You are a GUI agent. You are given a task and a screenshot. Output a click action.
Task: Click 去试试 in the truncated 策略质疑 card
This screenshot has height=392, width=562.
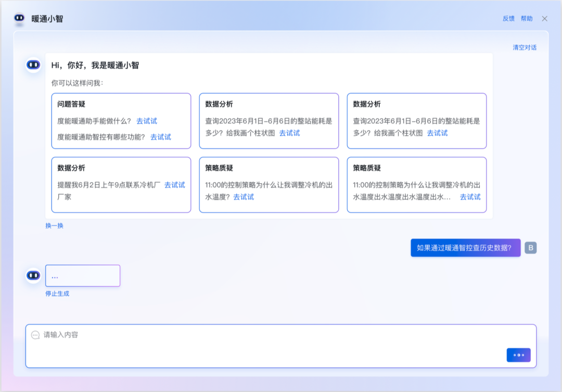[470, 197]
